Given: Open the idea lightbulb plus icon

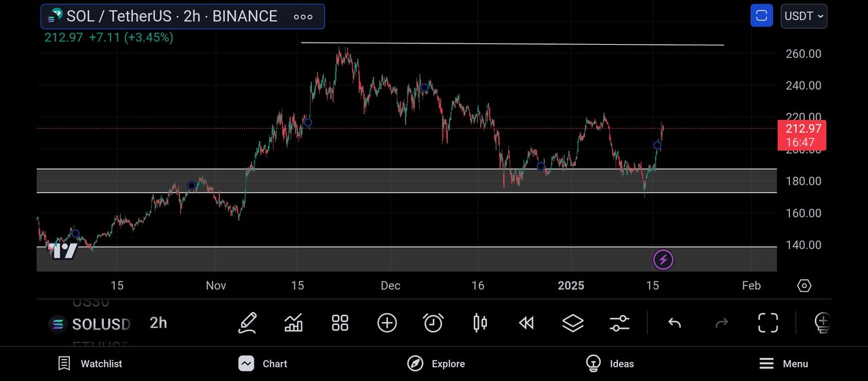Looking at the screenshot, I should (822, 323).
